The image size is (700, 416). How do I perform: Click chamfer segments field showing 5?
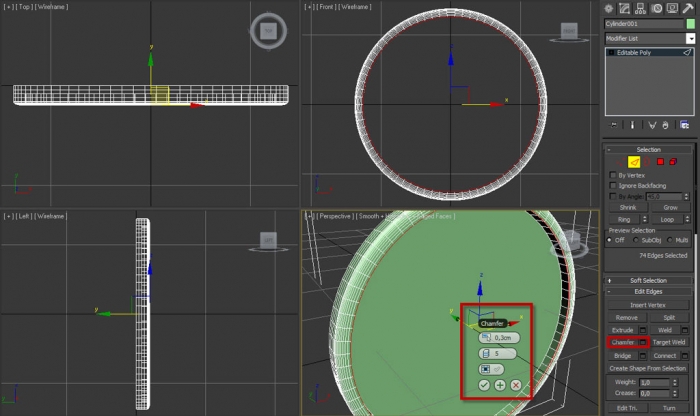497,354
